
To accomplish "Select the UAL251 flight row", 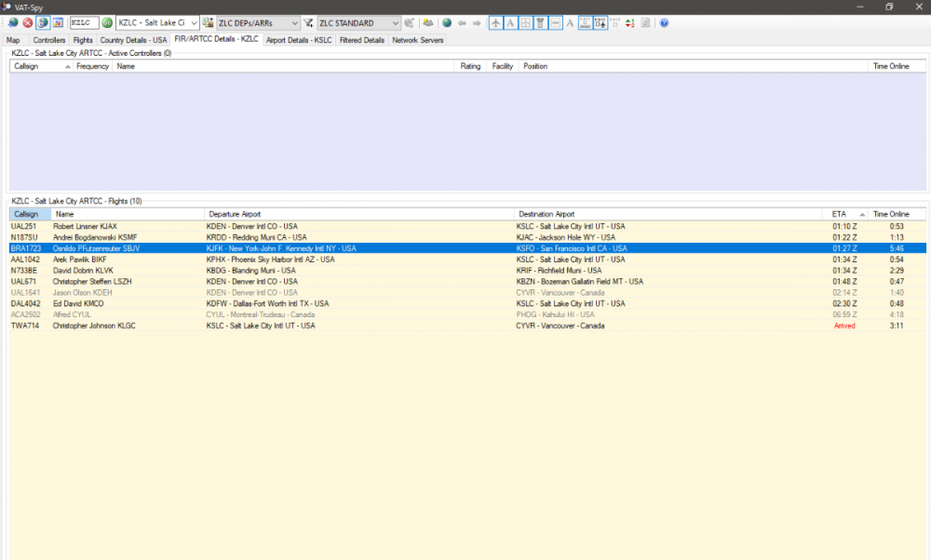I will point(24,226).
